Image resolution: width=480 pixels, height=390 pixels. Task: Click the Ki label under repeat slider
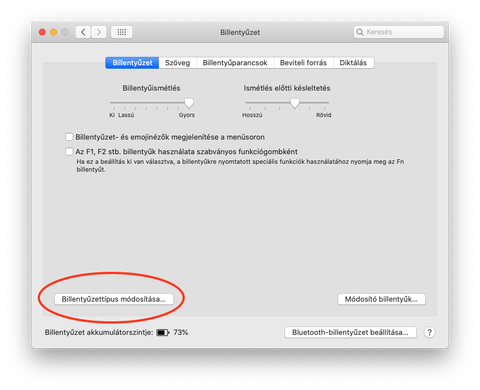[x=112, y=115]
